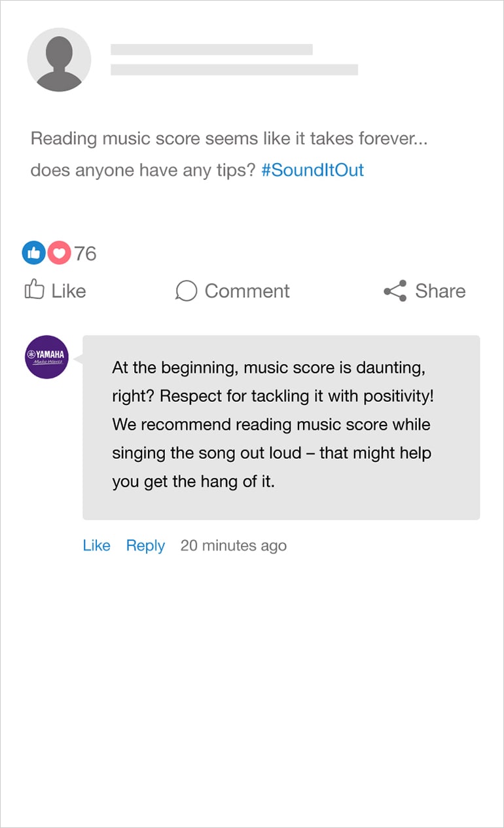
Task: Open the #SoundItOut hashtag link
Action: [x=312, y=170]
